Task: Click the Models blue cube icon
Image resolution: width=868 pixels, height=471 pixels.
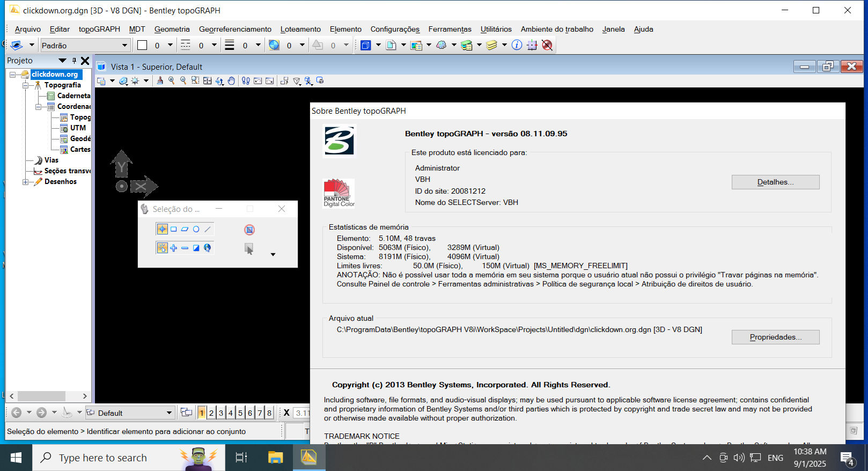Action: (x=366, y=46)
